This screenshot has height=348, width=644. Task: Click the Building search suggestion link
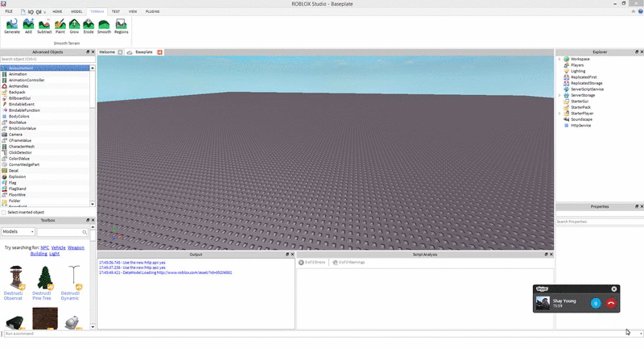click(x=39, y=254)
